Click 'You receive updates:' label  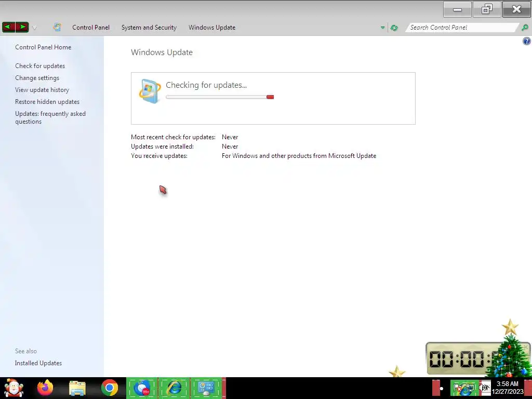159,156
